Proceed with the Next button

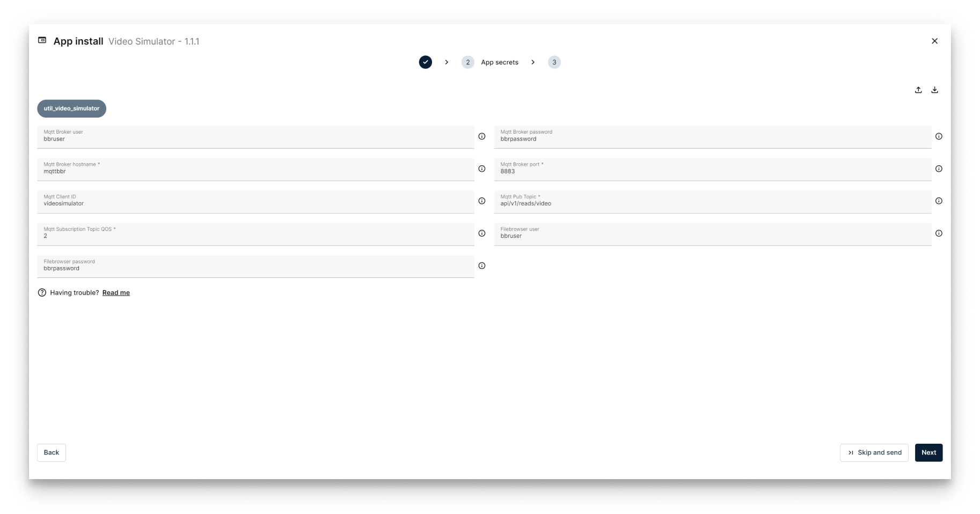(928, 453)
